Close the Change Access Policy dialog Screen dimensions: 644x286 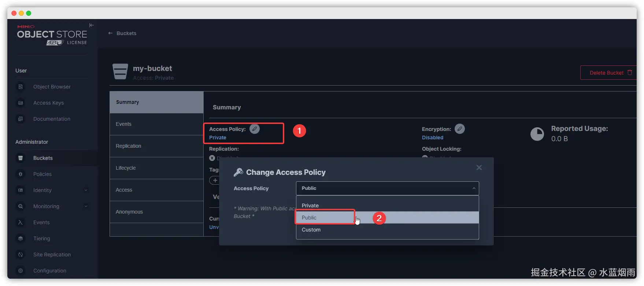click(x=479, y=168)
